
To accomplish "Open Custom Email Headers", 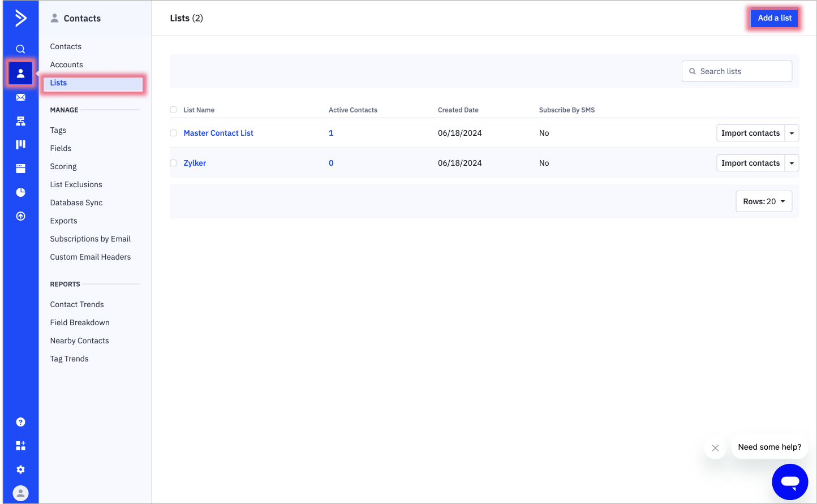I will (90, 257).
